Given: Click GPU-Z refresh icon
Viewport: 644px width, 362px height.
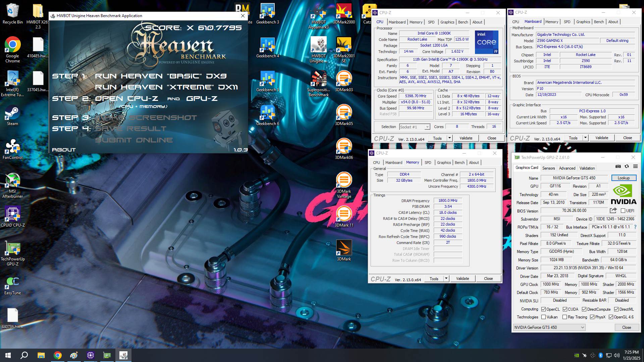Looking at the screenshot, I should [627, 166].
